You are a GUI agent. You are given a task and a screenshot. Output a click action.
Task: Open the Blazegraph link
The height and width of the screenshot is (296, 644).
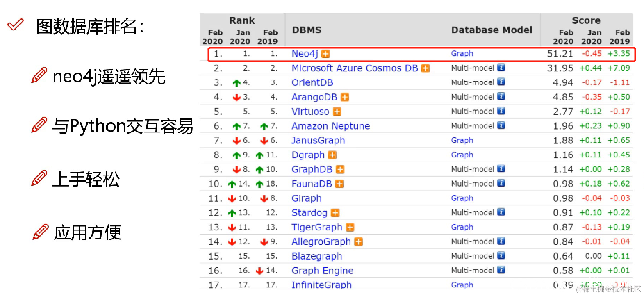coord(317,256)
